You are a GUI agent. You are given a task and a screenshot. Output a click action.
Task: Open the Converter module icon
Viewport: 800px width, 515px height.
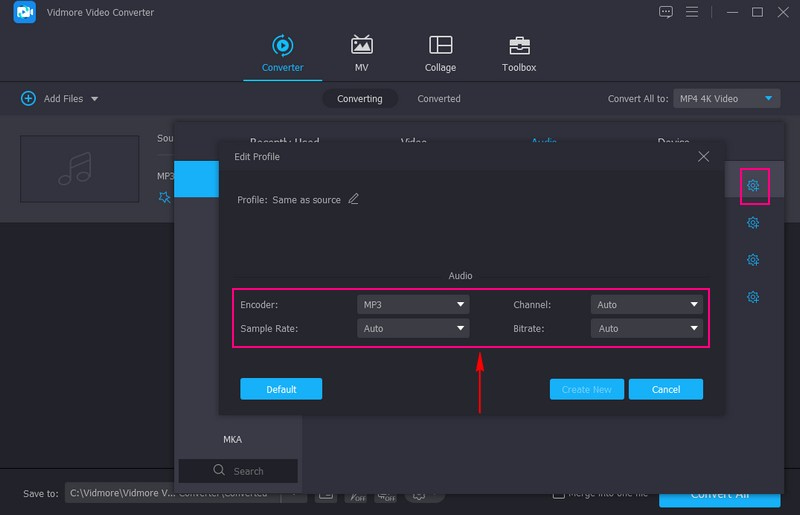point(282,46)
